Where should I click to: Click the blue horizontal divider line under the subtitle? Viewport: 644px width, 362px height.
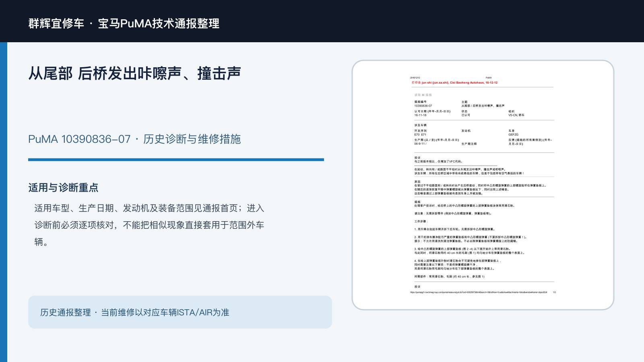point(176,160)
